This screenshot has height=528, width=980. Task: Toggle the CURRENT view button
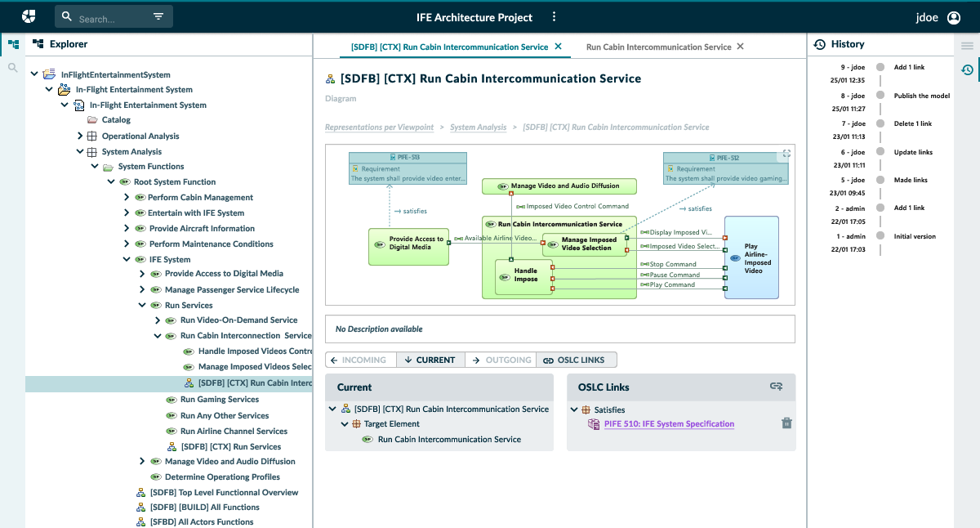[430, 360]
